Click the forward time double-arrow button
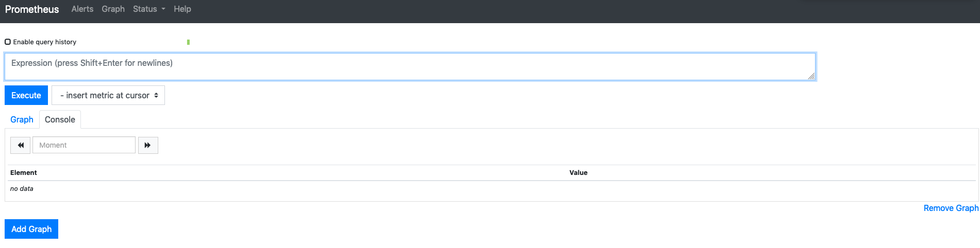This screenshot has height=248, width=980. (148, 145)
